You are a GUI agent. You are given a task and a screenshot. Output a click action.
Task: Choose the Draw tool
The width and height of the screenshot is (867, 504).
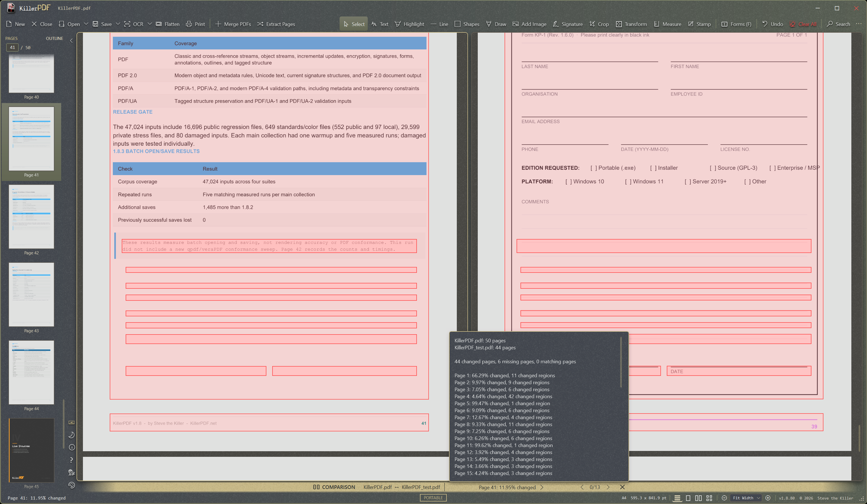[x=496, y=24]
